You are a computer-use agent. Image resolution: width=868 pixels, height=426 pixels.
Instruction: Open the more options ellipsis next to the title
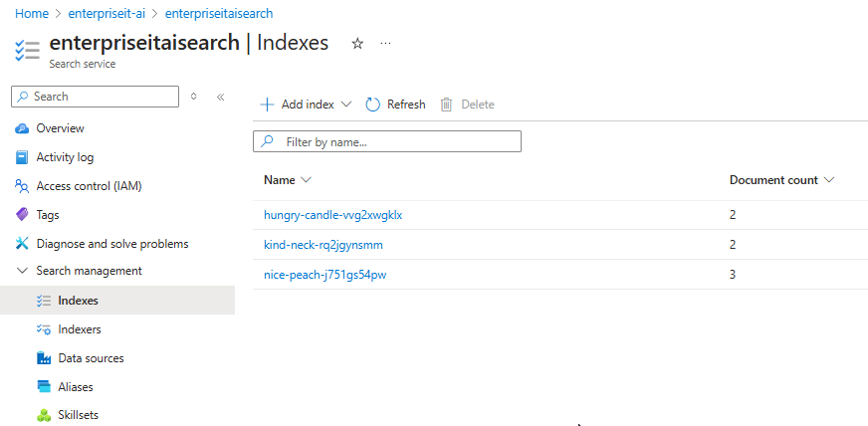coord(386,43)
